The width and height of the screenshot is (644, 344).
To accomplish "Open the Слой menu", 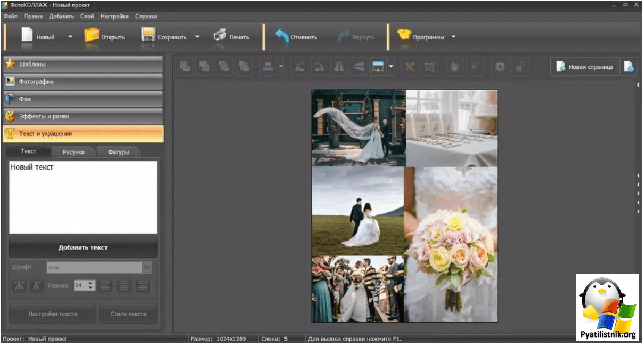I will coord(87,16).
